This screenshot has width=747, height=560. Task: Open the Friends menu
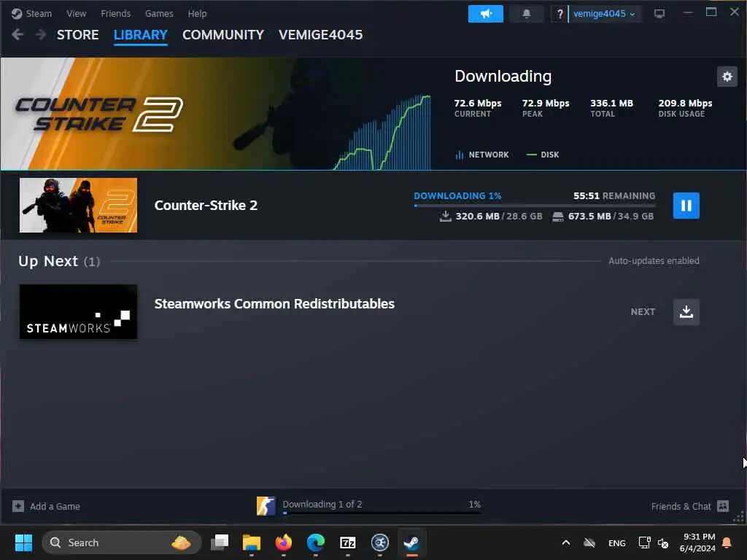click(116, 13)
